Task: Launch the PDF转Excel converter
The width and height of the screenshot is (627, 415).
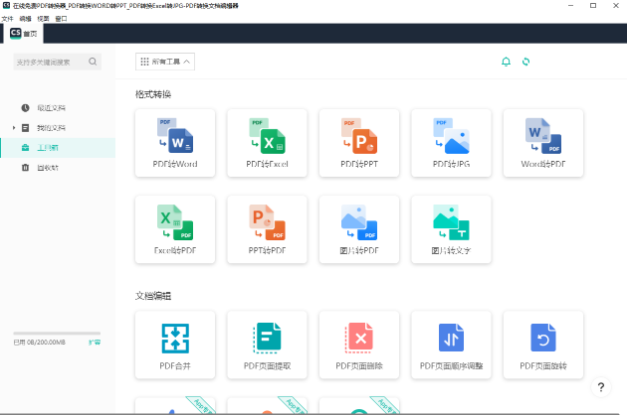Action: point(267,143)
